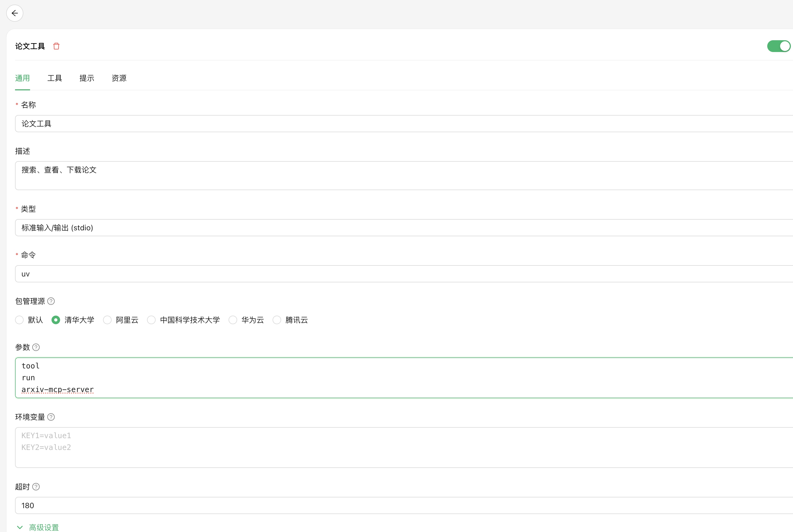793x532 pixels.
Task: Click the 名称 input field
Action: pos(404,124)
